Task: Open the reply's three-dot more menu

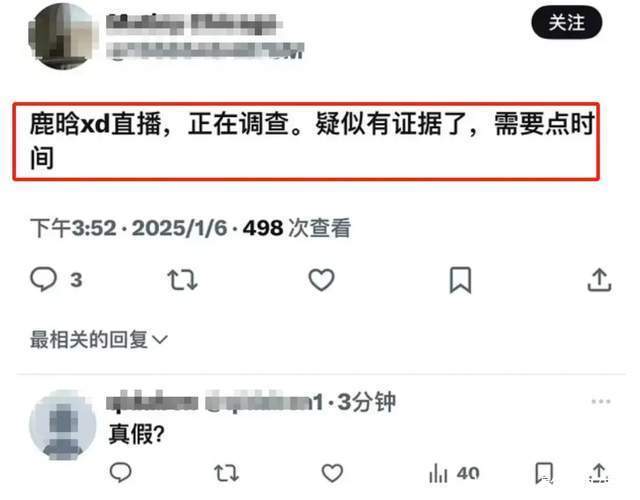Action: [x=601, y=402]
